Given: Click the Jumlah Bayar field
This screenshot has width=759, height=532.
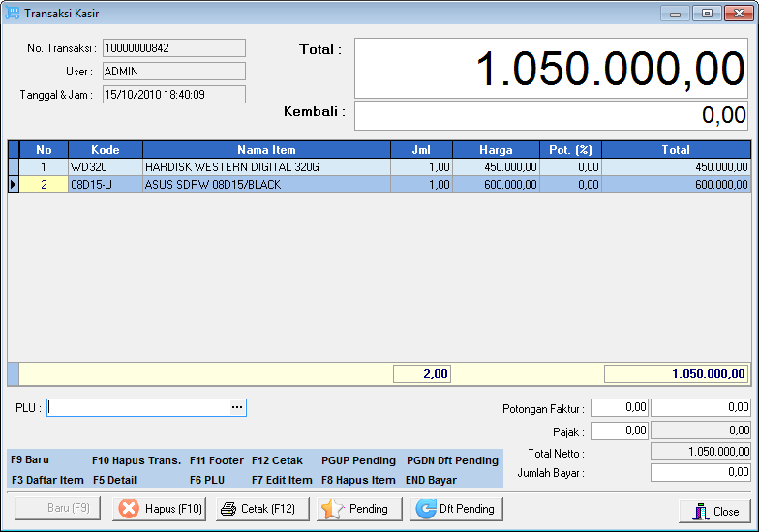Looking at the screenshot, I should click(x=701, y=472).
